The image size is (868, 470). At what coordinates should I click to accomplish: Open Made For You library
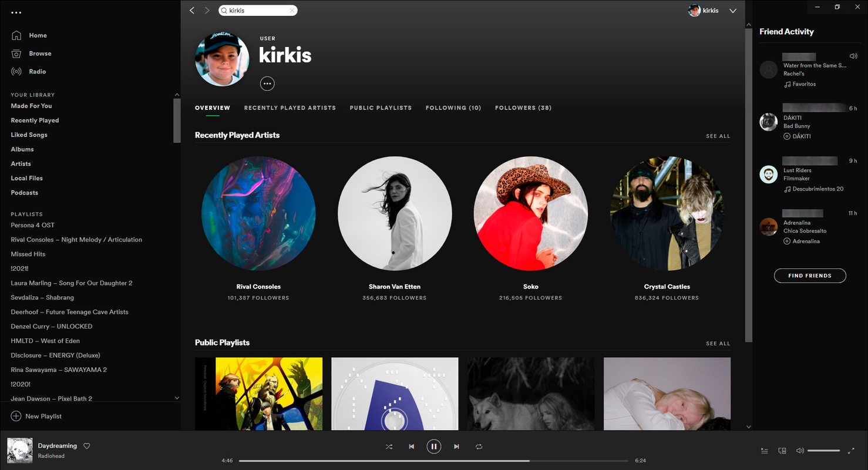[31, 106]
